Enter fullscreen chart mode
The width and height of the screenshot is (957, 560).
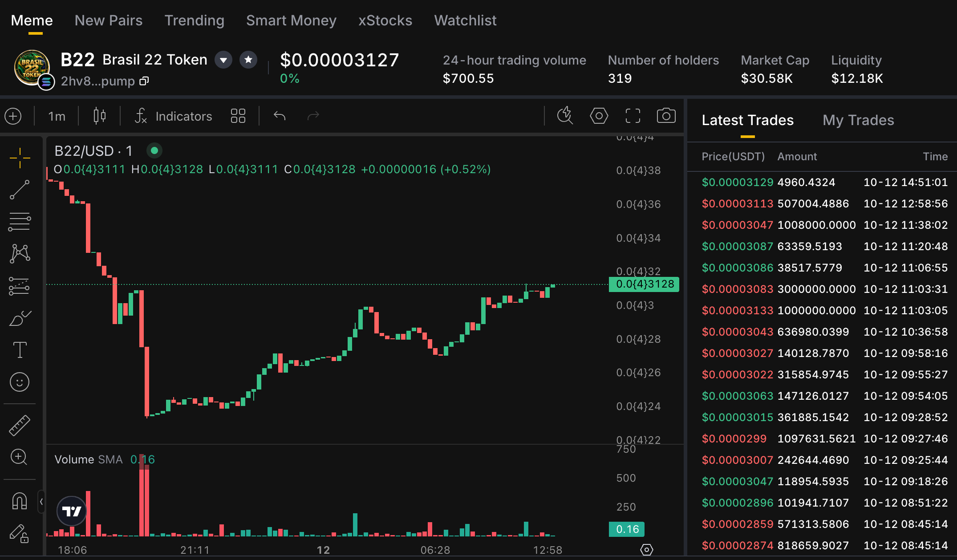coord(633,116)
